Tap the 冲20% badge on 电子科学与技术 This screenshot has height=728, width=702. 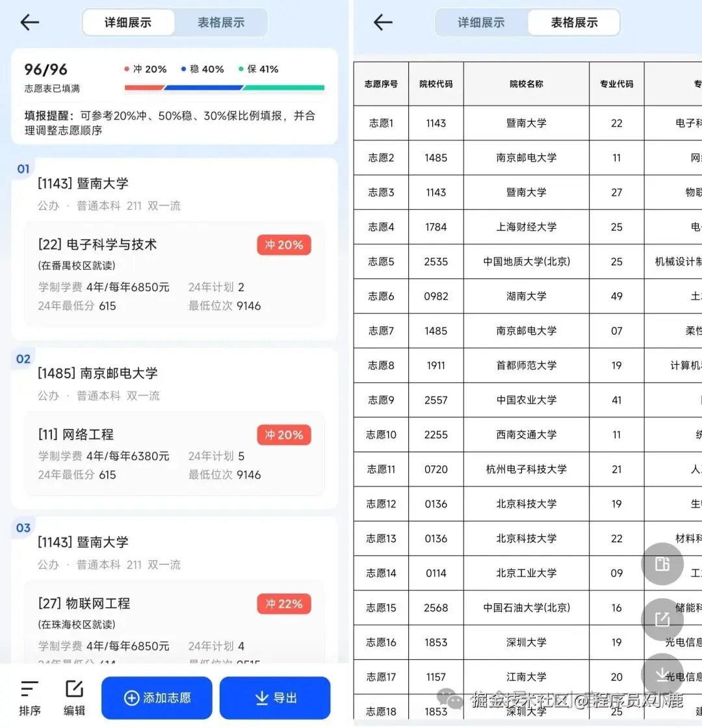point(283,245)
